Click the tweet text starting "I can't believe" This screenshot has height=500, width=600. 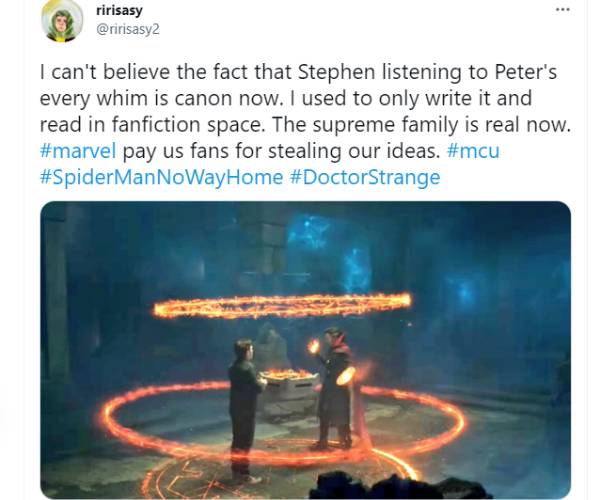pyautogui.click(x=305, y=124)
